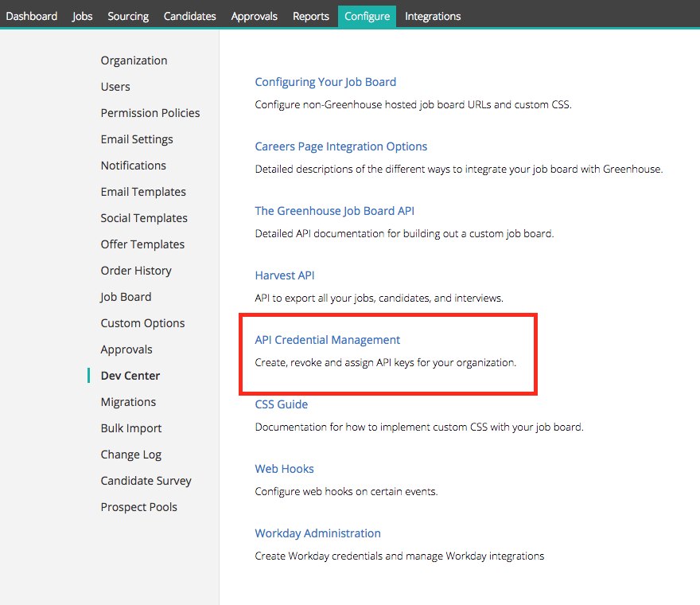This screenshot has width=700, height=605.
Task: View the Change Log
Action: (130, 455)
